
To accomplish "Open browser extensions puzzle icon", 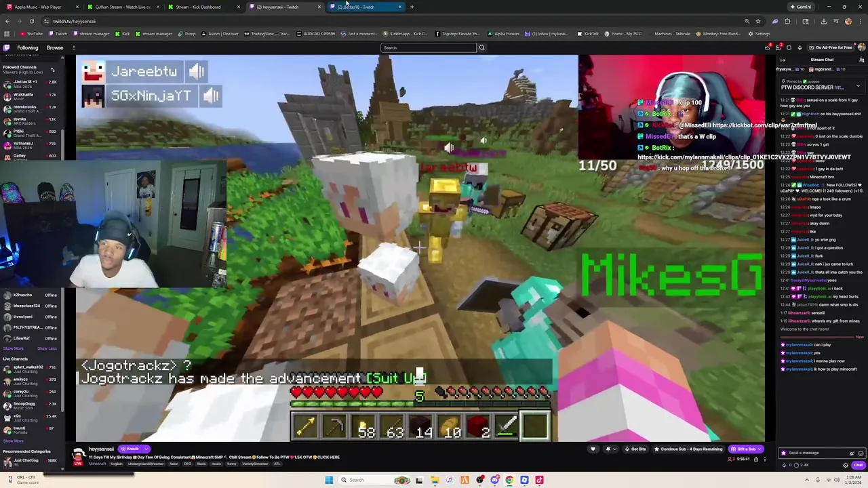I will tap(787, 21).
